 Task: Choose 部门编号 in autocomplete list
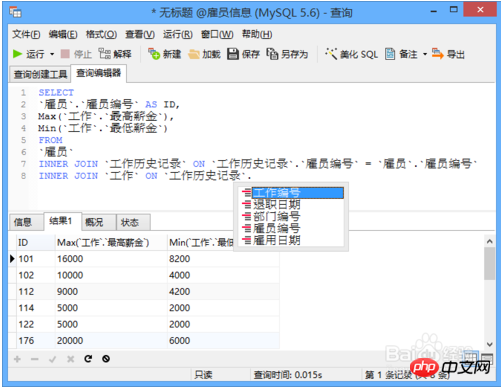(292, 216)
